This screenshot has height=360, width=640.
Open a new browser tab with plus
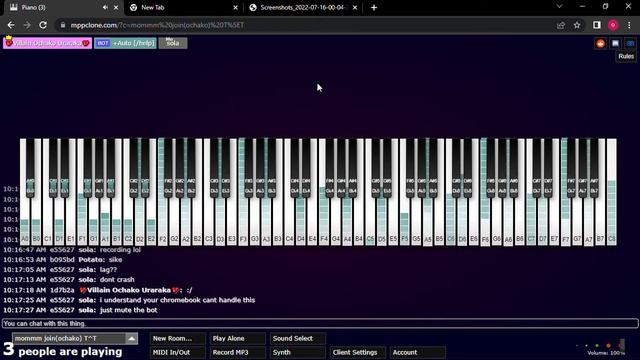pos(374,7)
